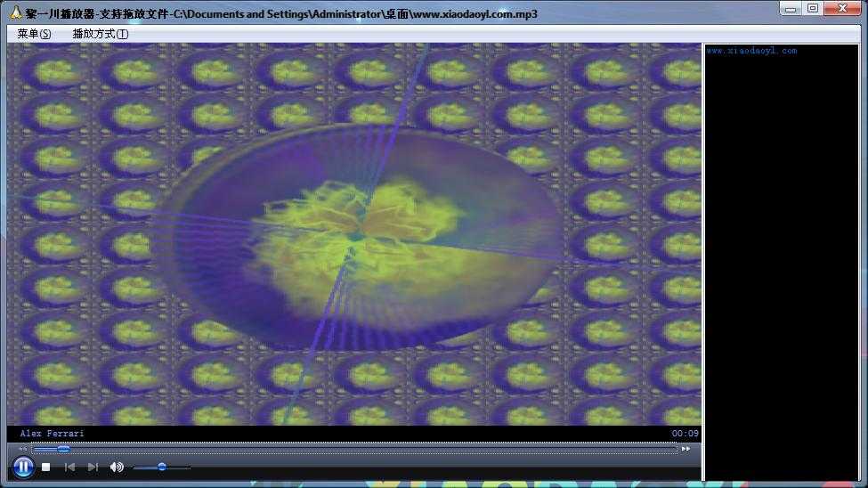Click the player's title bar app icon

(x=16, y=12)
